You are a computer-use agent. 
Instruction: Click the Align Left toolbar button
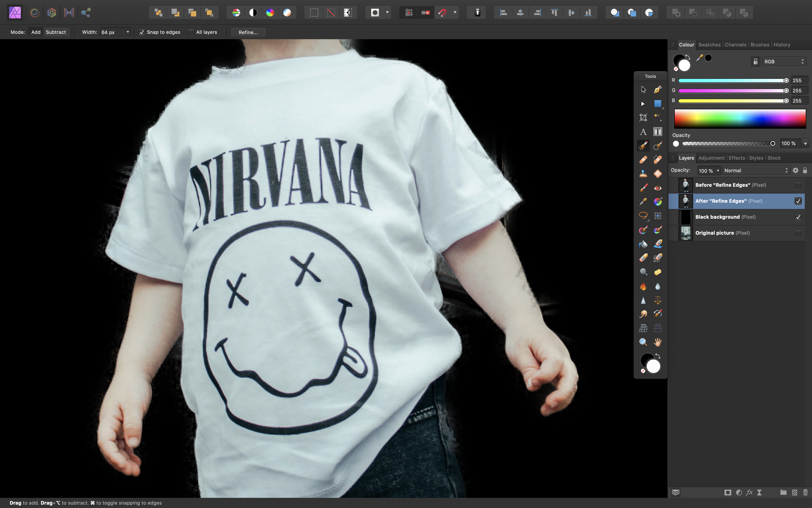(503, 13)
